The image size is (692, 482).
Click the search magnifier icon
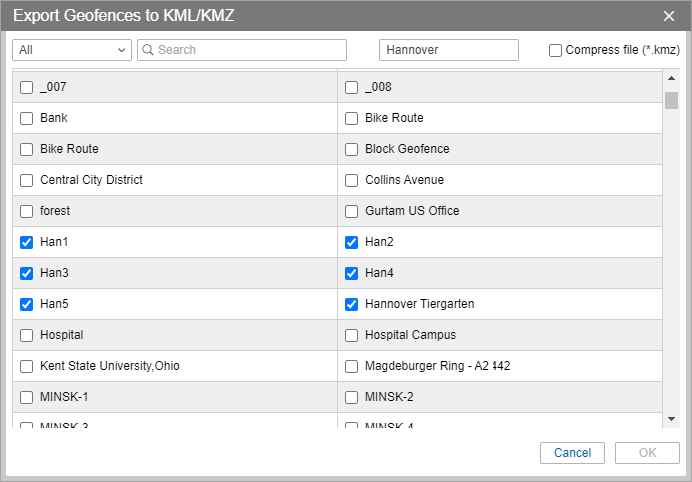(147, 50)
